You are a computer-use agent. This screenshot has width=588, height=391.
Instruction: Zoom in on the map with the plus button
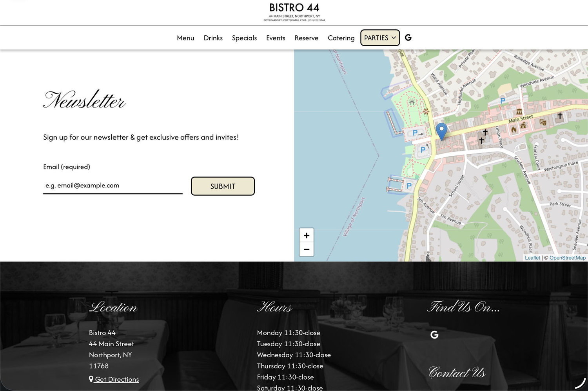(307, 235)
